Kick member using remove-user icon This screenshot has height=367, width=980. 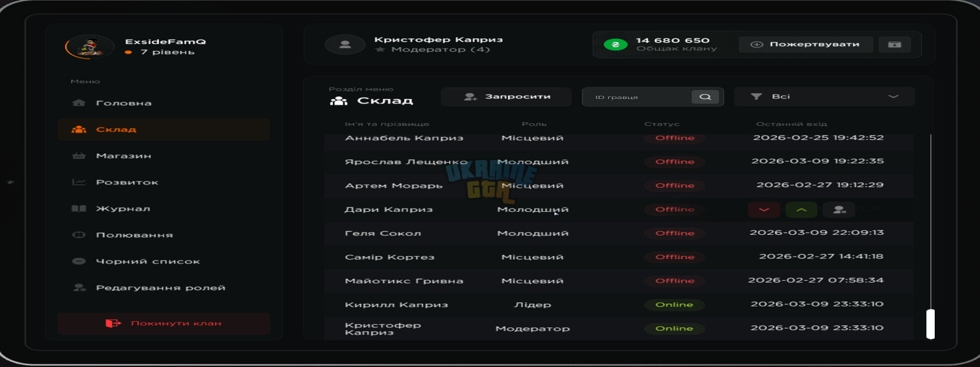tap(838, 209)
